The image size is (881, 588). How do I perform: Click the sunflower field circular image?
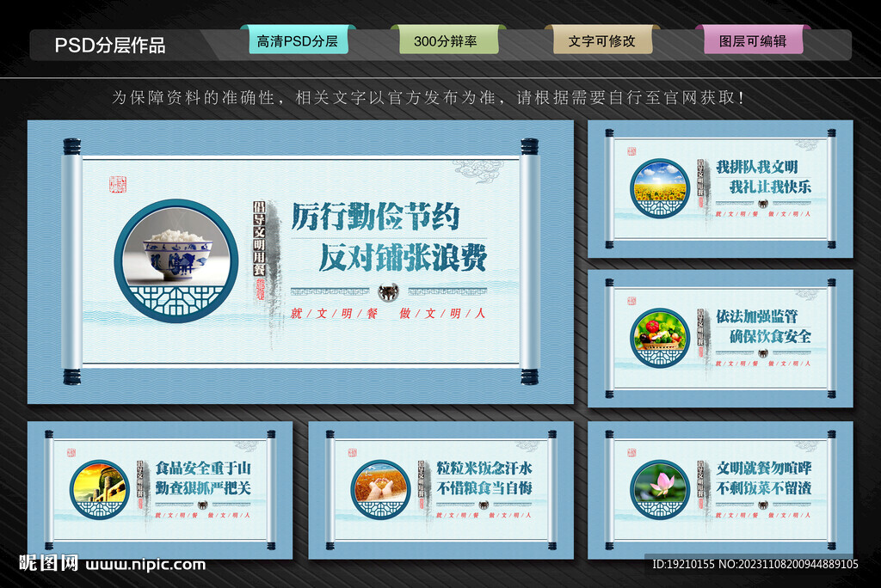pyautogui.click(x=660, y=188)
